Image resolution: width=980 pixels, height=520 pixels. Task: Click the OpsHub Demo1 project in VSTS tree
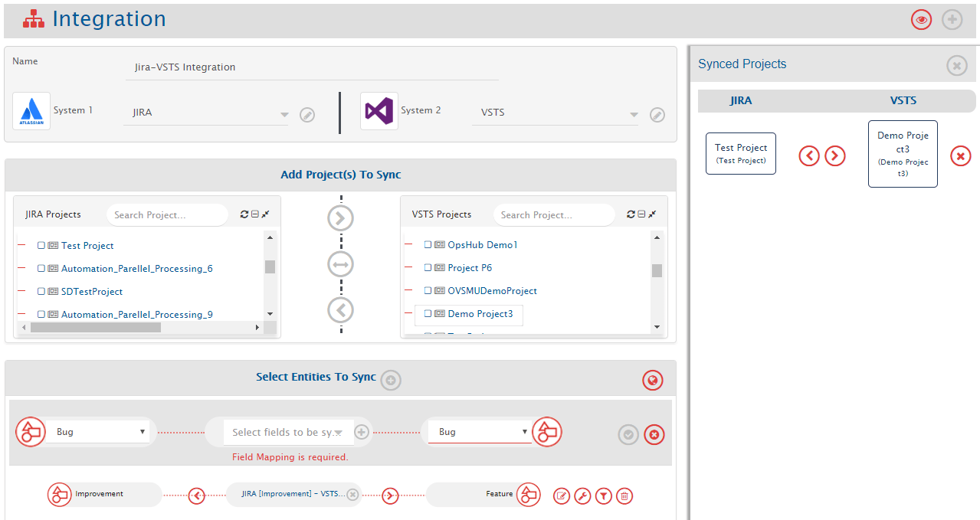click(x=483, y=245)
